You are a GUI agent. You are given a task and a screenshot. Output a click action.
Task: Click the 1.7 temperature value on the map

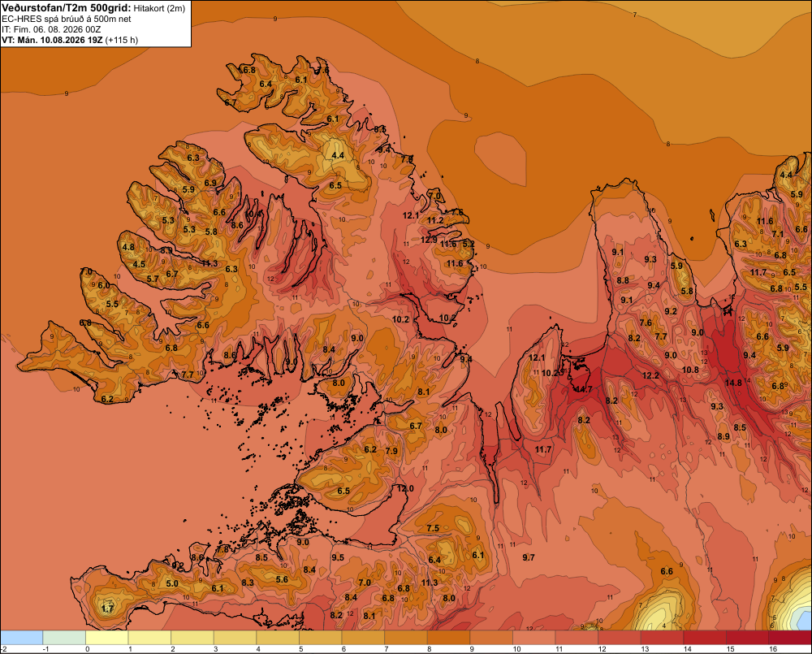pos(107,609)
